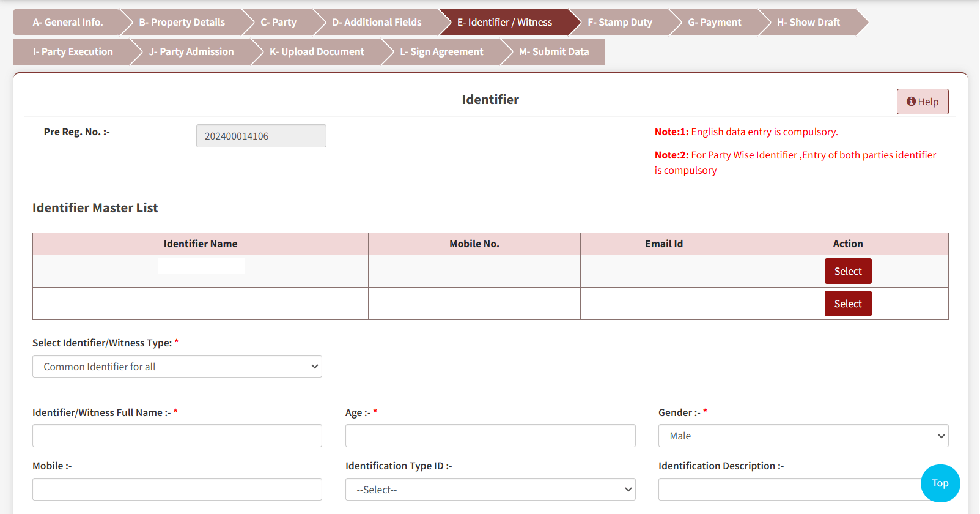Click the Email Id column header

click(664, 244)
